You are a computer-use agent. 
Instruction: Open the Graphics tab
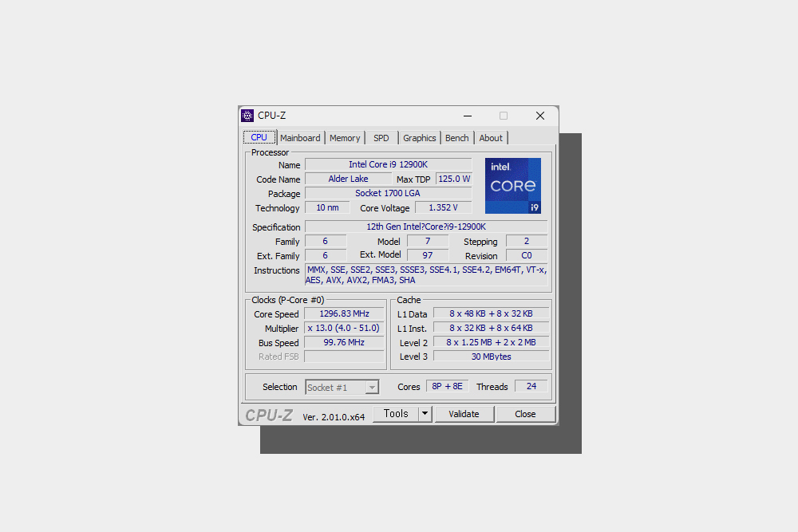click(420, 138)
